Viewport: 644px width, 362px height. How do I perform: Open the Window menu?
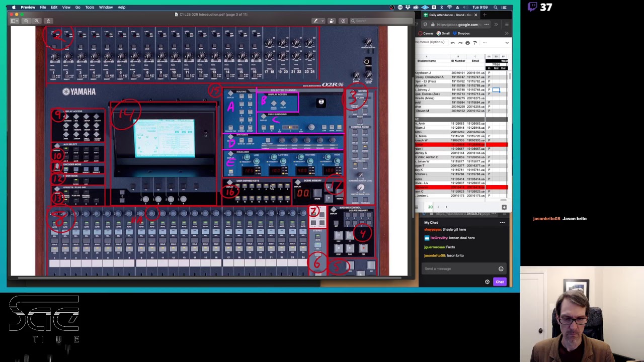106,8
